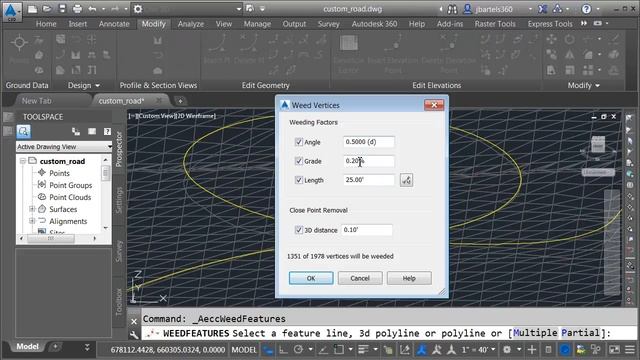Select the Multiple command option
Image resolution: width=640 pixels, height=360 pixels.
tap(535, 333)
